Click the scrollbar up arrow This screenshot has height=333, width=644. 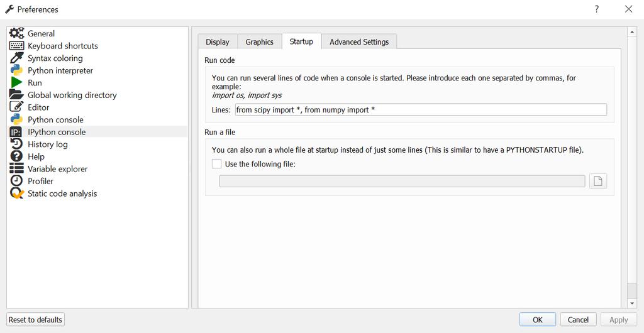coord(632,33)
